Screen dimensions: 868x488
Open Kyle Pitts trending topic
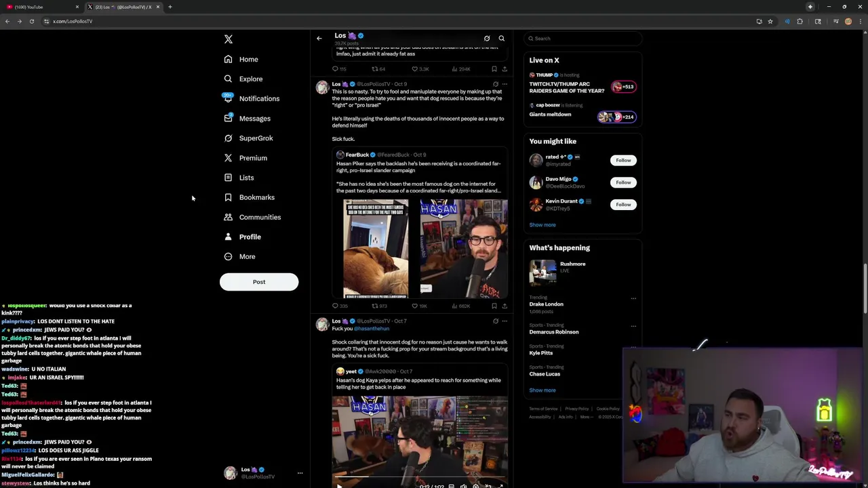pos(541,353)
